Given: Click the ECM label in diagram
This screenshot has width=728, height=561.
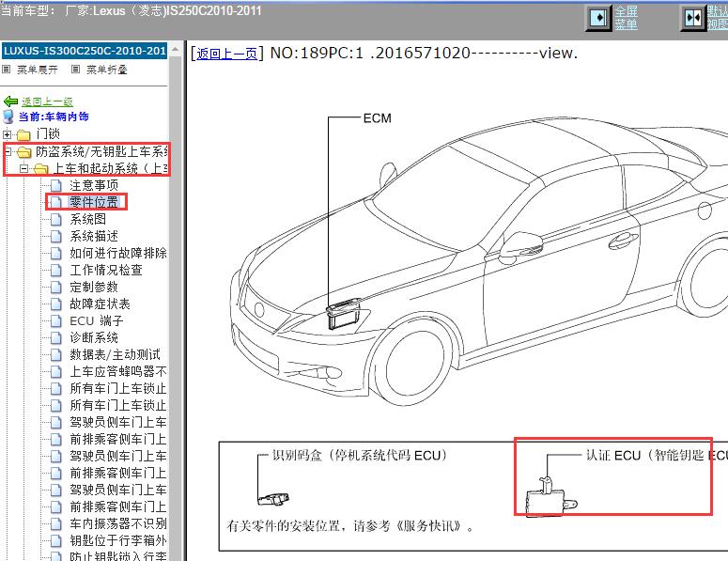Looking at the screenshot, I should [x=377, y=118].
